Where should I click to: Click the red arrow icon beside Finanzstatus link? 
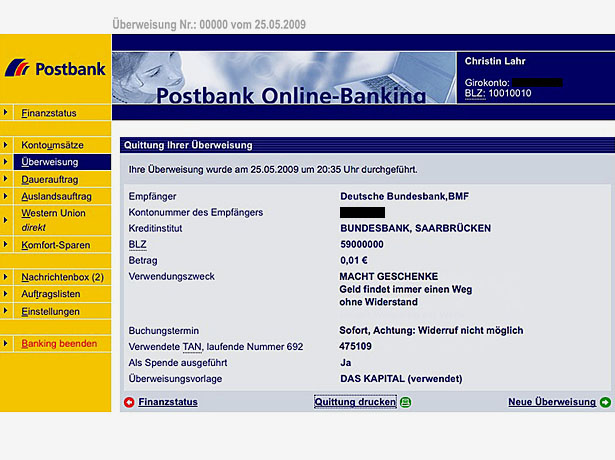coord(129,402)
